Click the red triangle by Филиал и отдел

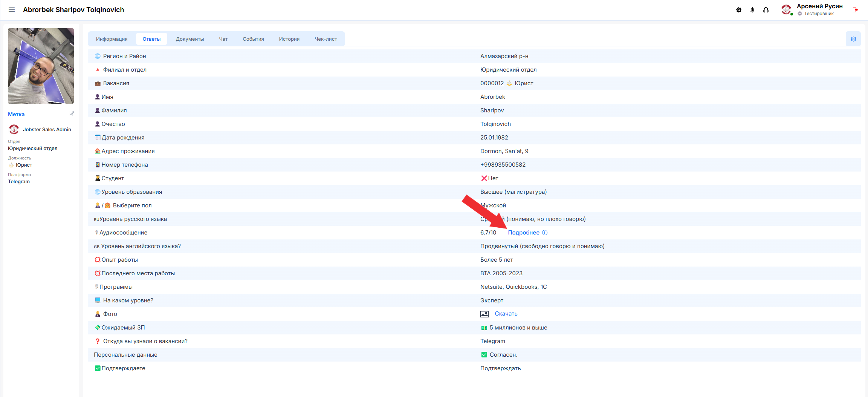pyautogui.click(x=98, y=70)
